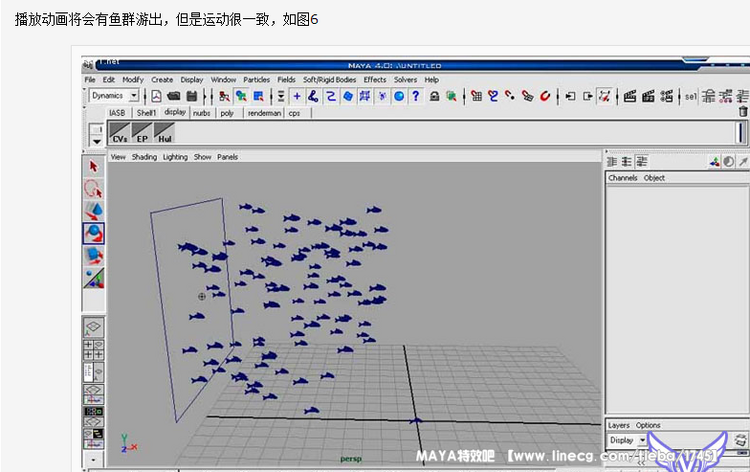Viewport: 750px width, 472px height.
Task: Toggle the dynamics selection mask icon
Action: pos(382,96)
